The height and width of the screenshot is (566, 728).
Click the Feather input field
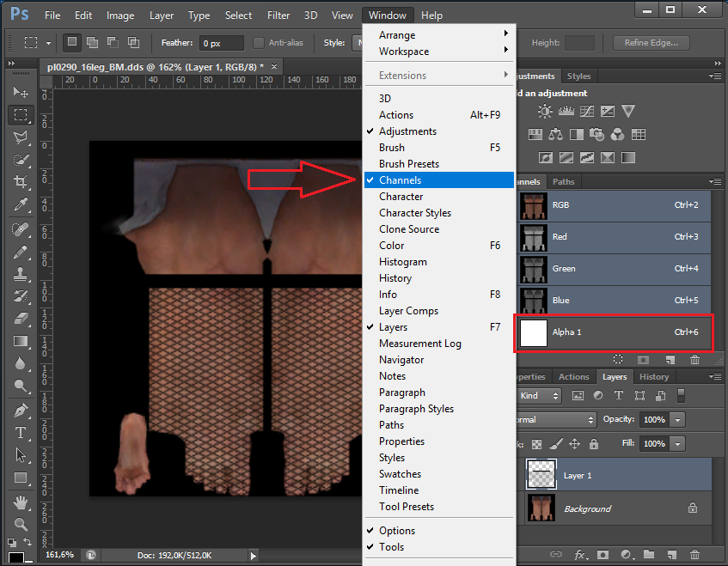tap(222, 43)
